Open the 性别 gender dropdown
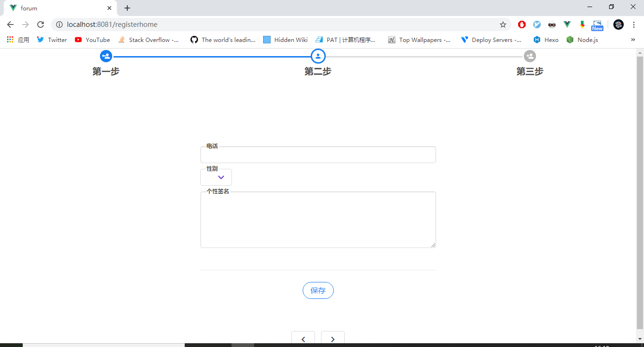The height and width of the screenshot is (347, 644). click(x=216, y=177)
